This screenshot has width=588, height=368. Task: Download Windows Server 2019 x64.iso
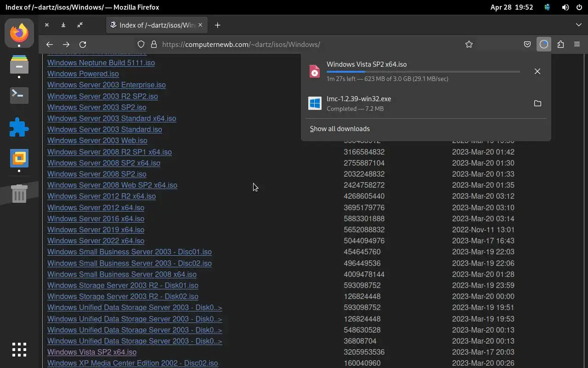point(96,230)
